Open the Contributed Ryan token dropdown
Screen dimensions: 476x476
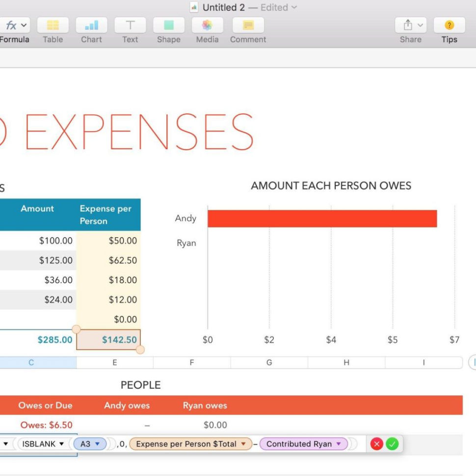[338, 444]
